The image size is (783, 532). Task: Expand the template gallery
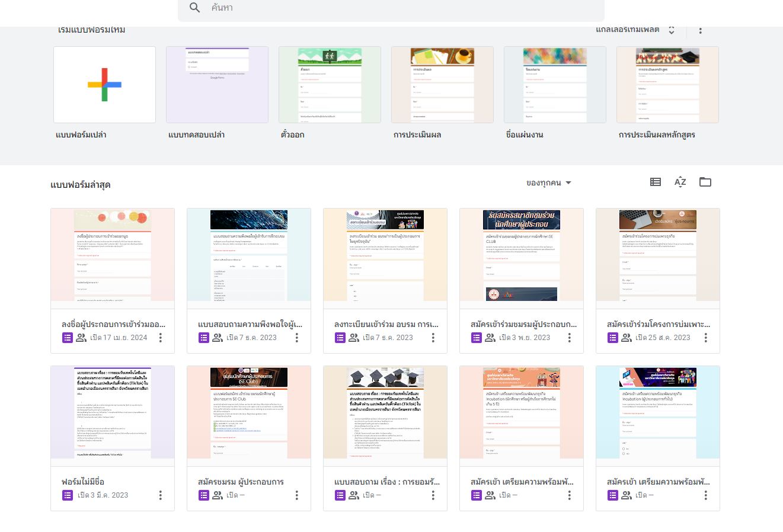click(635, 30)
